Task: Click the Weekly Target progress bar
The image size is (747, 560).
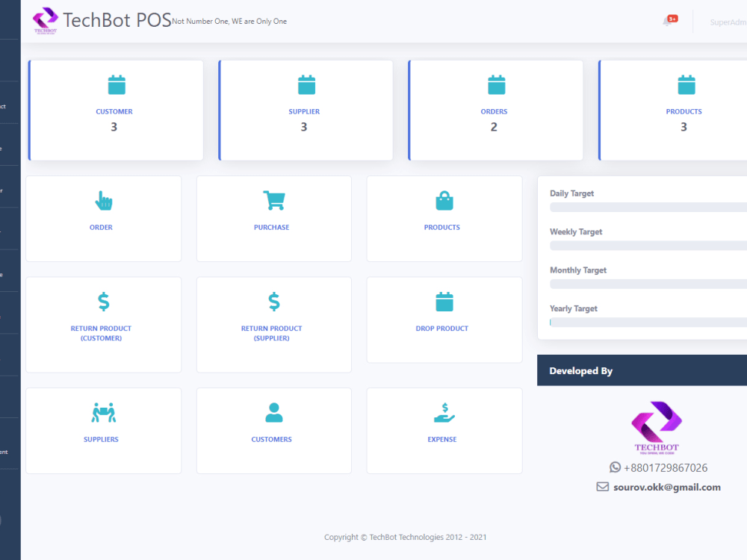Action: (648, 246)
